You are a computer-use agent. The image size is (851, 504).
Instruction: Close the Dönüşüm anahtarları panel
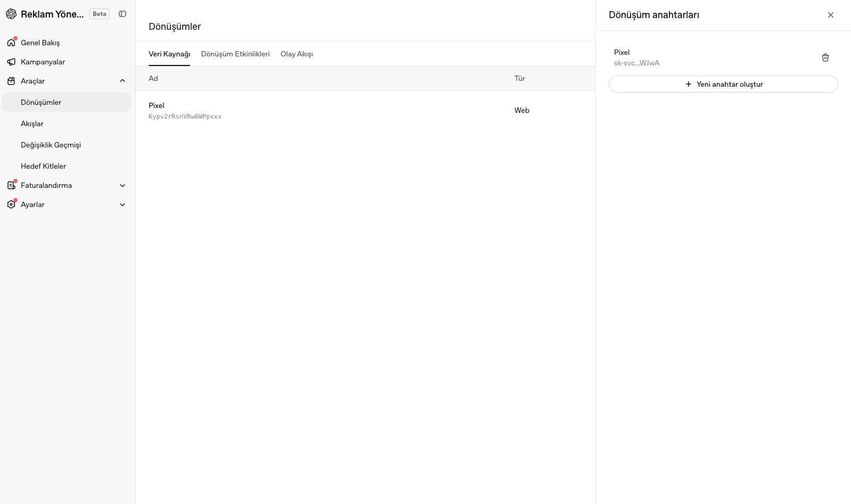tap(831, 15)
